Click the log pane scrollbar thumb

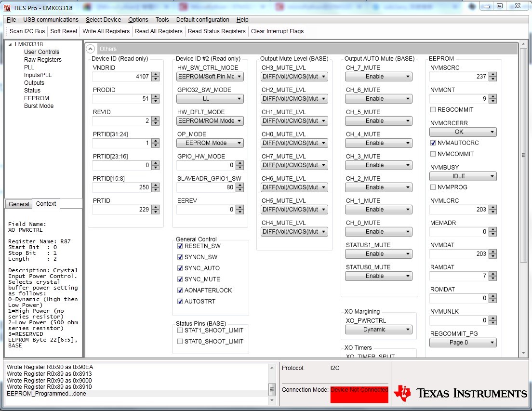272,389
